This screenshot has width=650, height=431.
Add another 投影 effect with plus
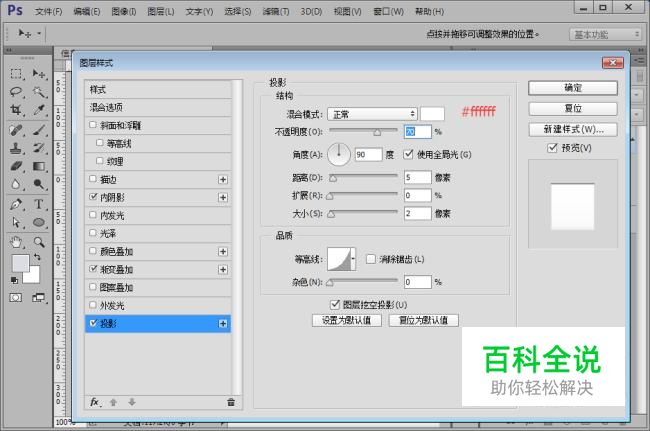(x=223, y=324)
